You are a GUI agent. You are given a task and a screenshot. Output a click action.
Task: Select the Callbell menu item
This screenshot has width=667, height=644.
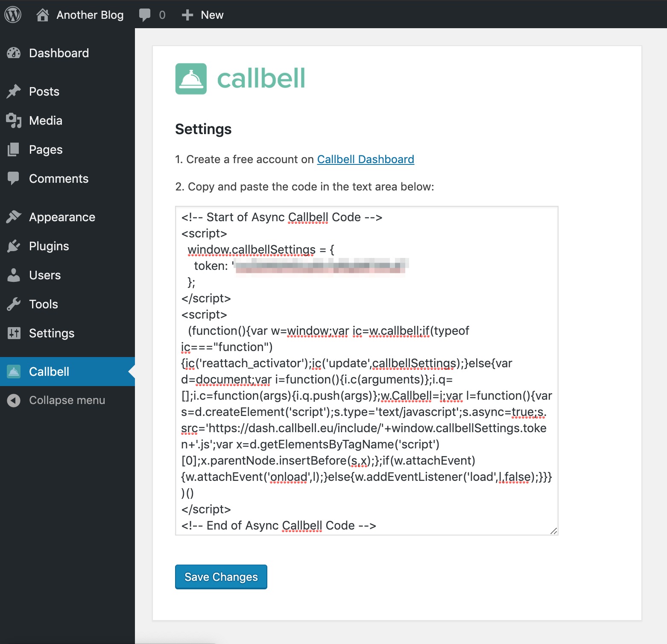[x=49, y=372]
